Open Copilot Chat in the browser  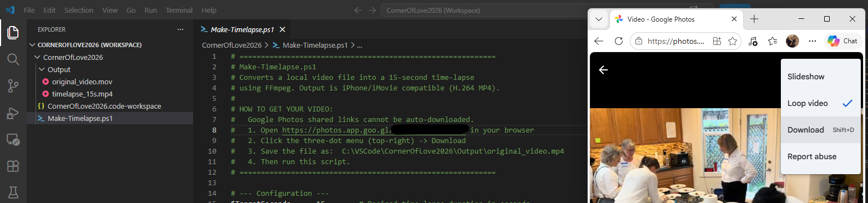842,41
